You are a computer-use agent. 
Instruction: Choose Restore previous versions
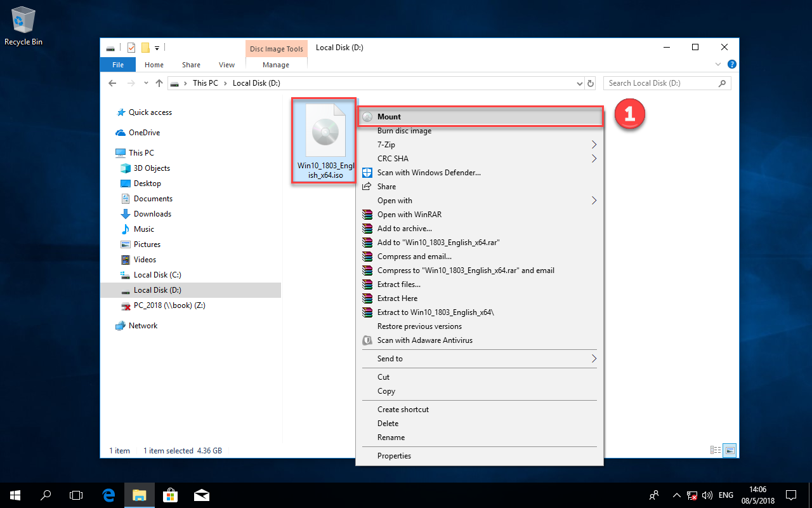480,326
